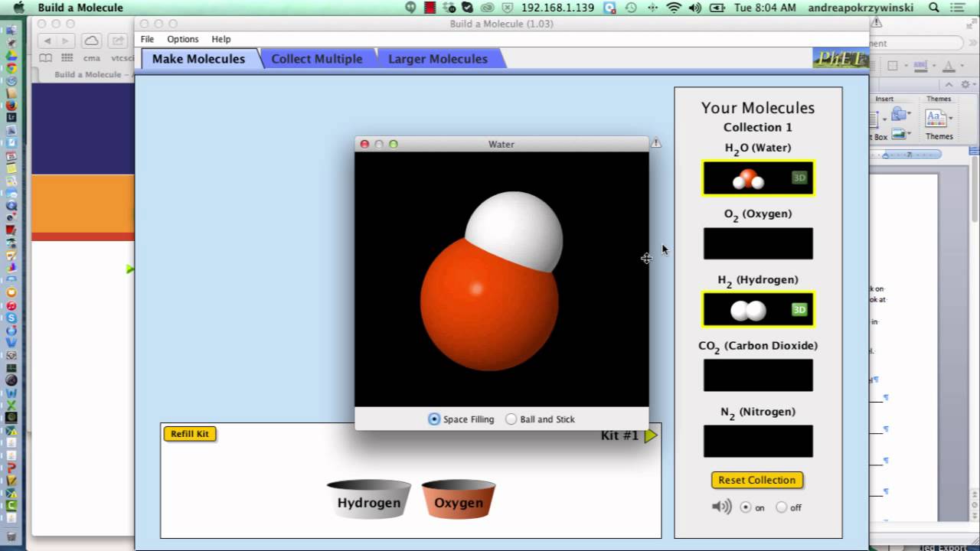980x551 pixels.
Task: Click the volume icon in the menu bar
Action: (x=695, y=8)
